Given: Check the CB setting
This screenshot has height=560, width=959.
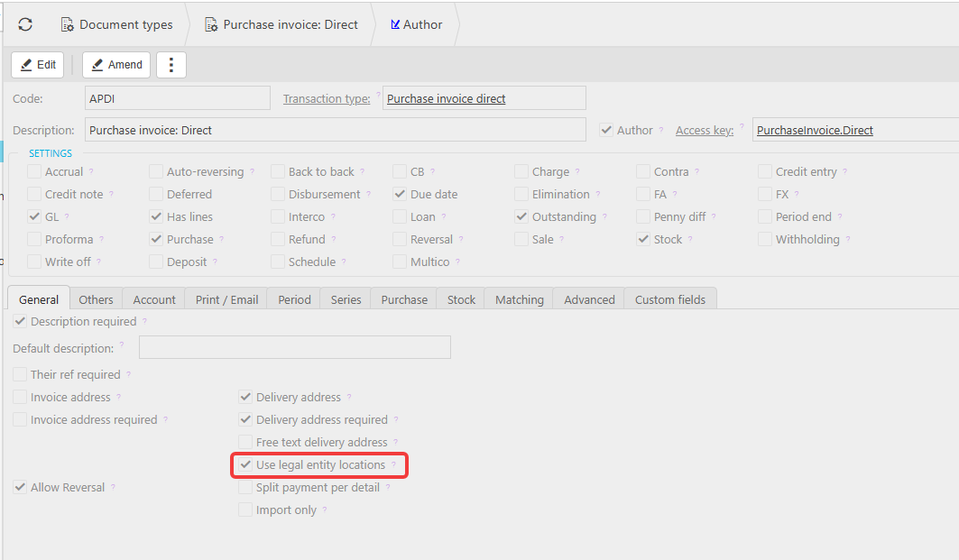Looking at the screenshot, I should tap(400, 172).
